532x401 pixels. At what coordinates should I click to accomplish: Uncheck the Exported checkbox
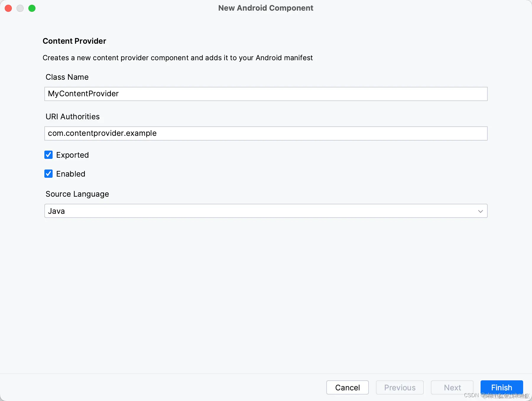[48, 155]
